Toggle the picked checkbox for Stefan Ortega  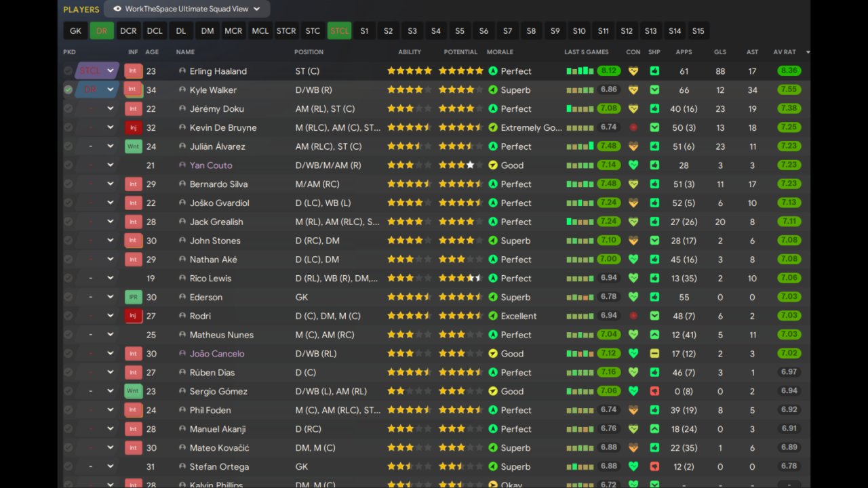[68, 466]
